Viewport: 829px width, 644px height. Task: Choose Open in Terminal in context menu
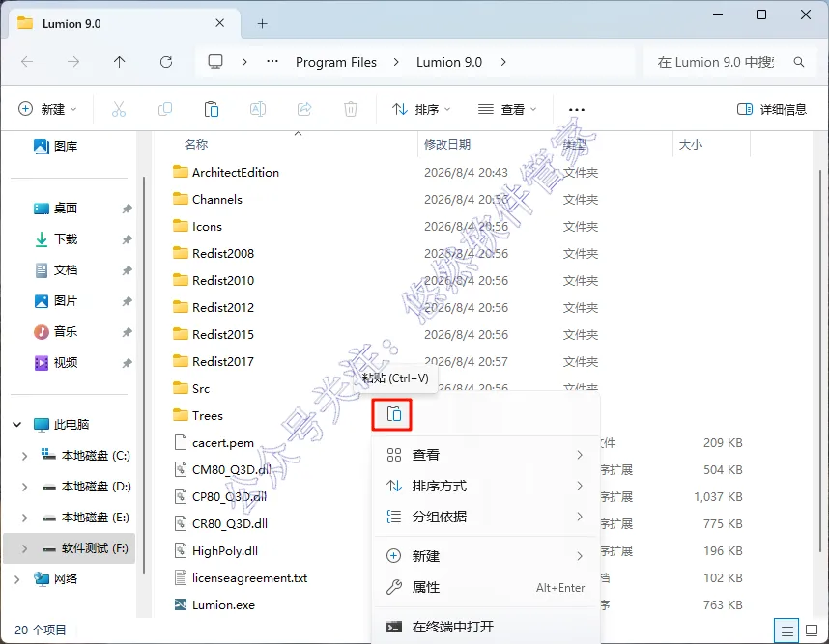pos(486,627)
